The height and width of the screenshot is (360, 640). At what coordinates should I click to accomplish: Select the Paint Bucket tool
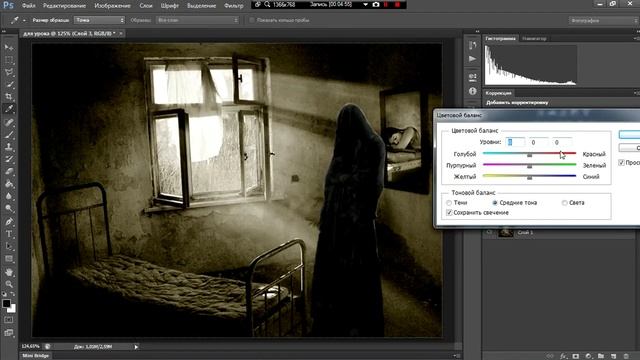[x=9, y=184]
